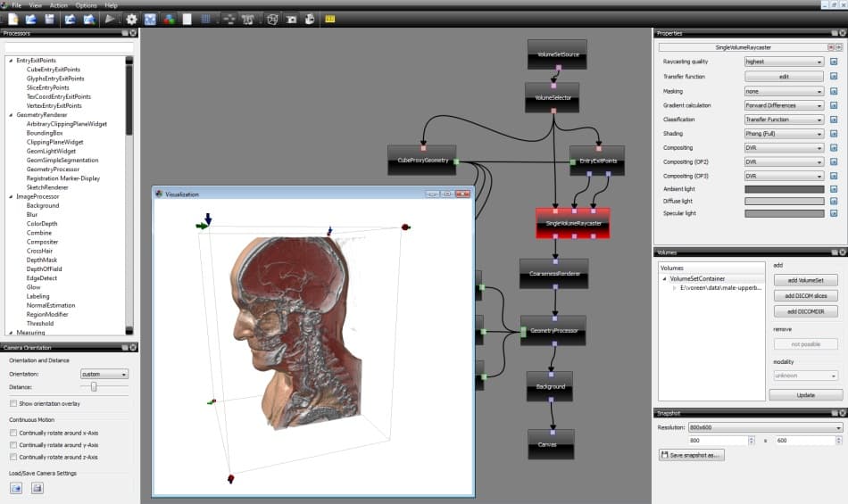
Task: Select the SingleVolumeRaycaster node in network
Action: click(x=572, y=222)
